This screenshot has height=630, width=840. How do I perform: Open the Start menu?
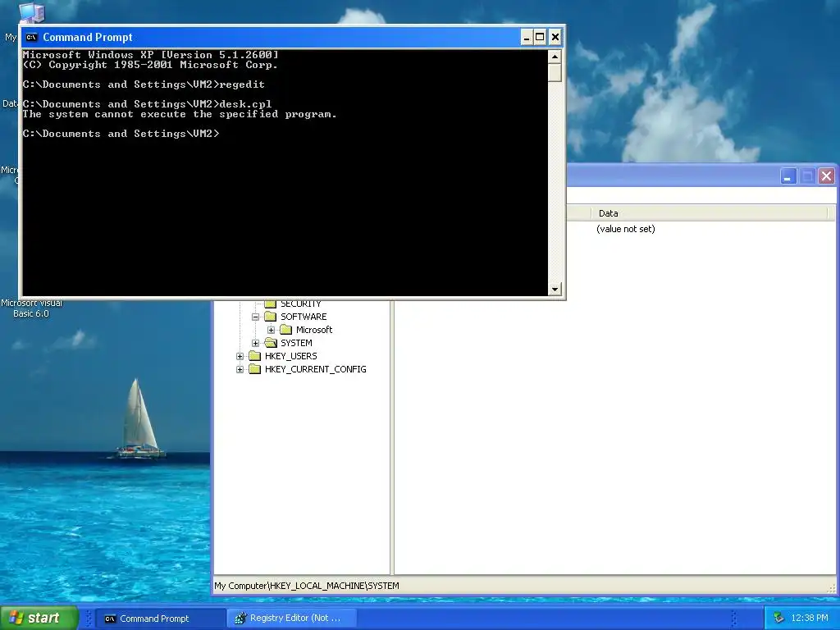coord(39,618)
